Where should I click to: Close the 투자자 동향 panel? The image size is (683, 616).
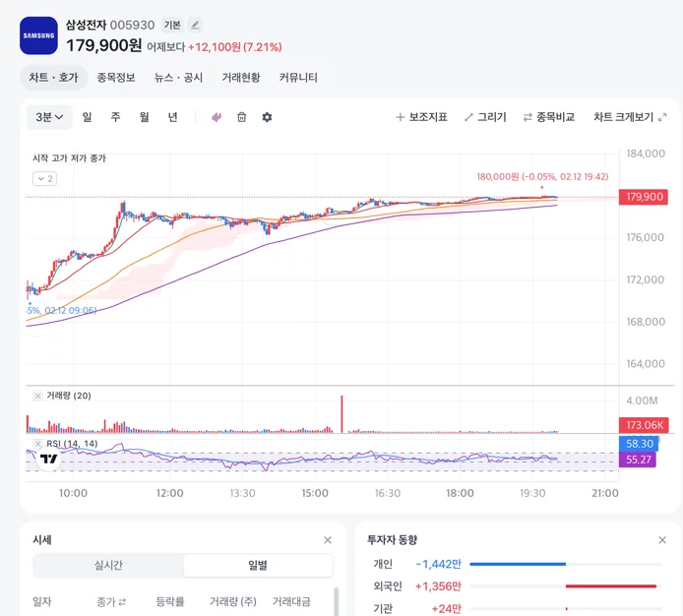[x=662, y=540]
